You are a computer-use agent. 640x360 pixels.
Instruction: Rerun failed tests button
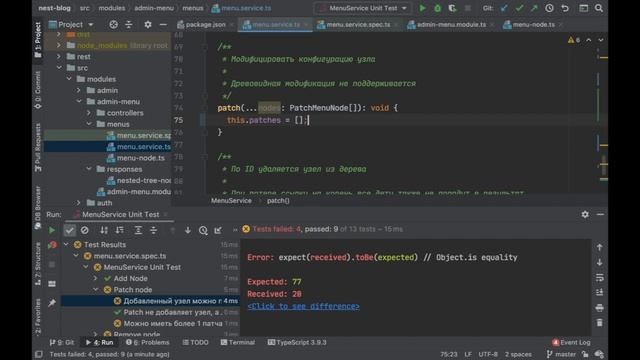[x=52, y=245]
